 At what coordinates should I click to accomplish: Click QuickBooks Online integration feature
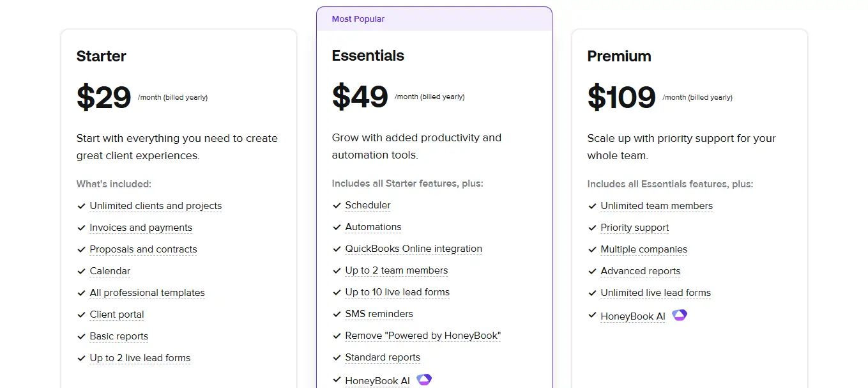[x=413, y=249]
